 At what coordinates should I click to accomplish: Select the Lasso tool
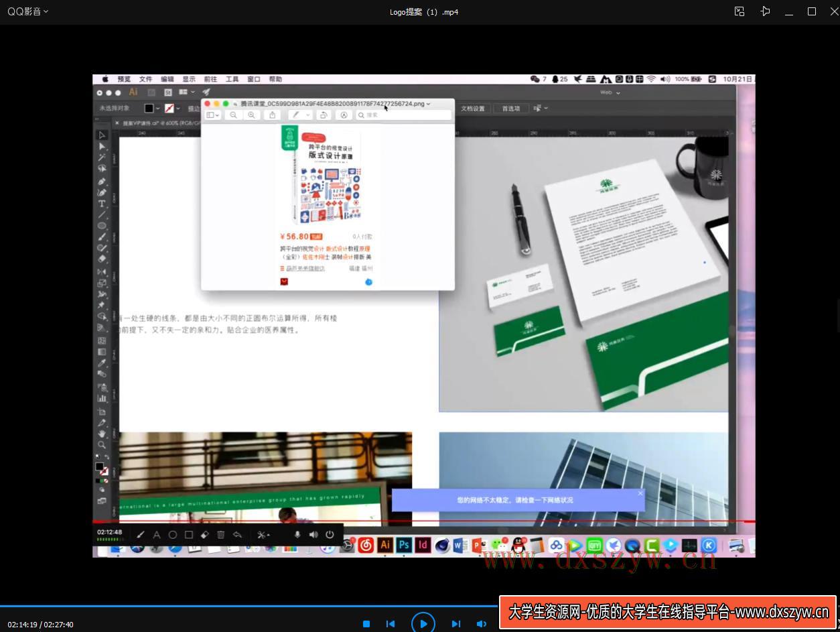point(102,169)
